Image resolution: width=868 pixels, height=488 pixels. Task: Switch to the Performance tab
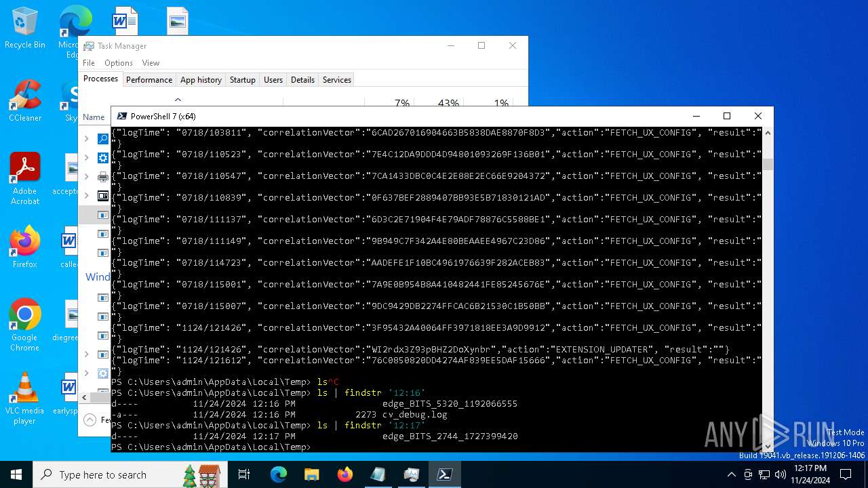click(x=149, y=80)
